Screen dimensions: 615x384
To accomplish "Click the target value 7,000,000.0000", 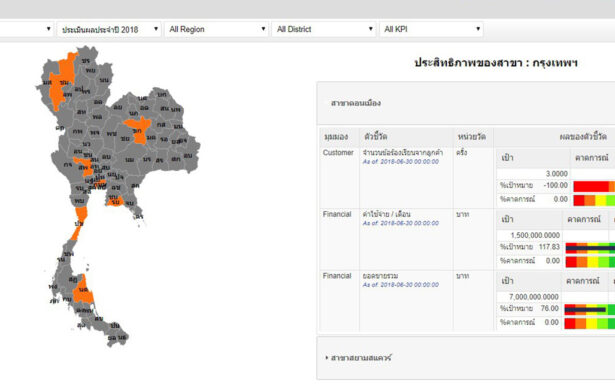I will [534, 297].
